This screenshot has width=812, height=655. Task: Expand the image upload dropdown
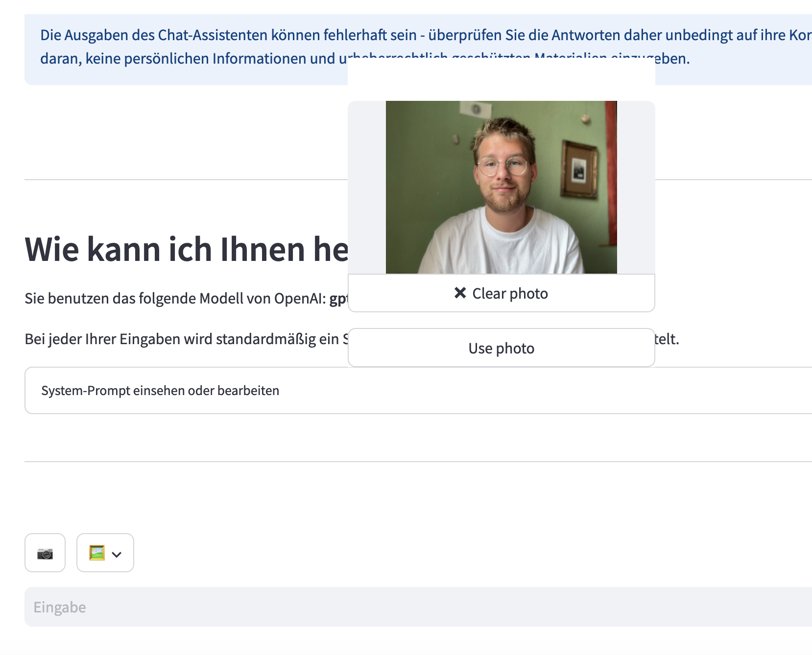pyautogui.click(x=105, y=553)
